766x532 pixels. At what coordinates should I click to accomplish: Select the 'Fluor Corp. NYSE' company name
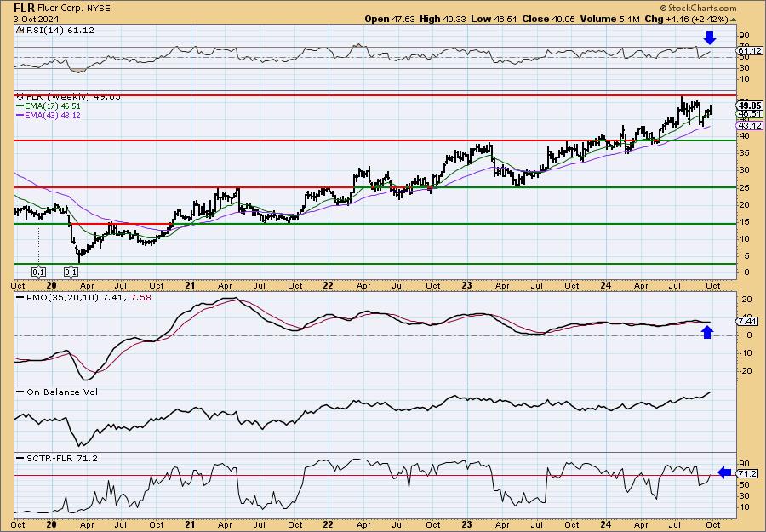click(x=74, y=9)
